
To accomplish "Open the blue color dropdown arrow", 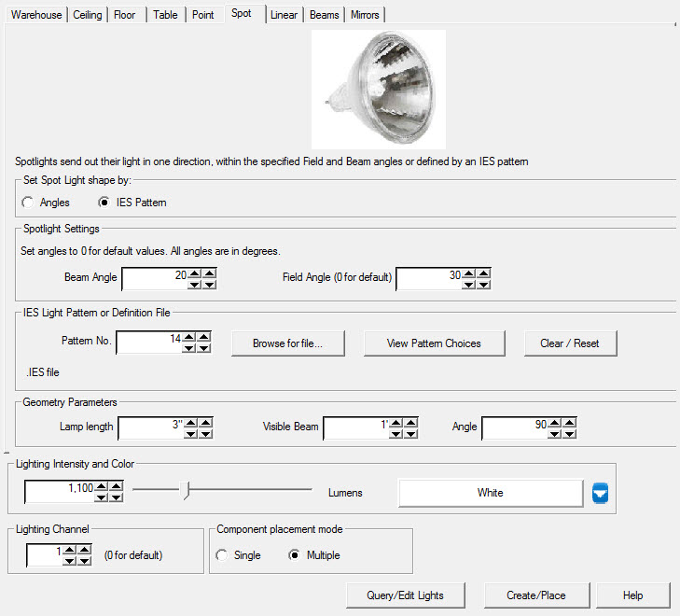I will [x=601, y=493].
